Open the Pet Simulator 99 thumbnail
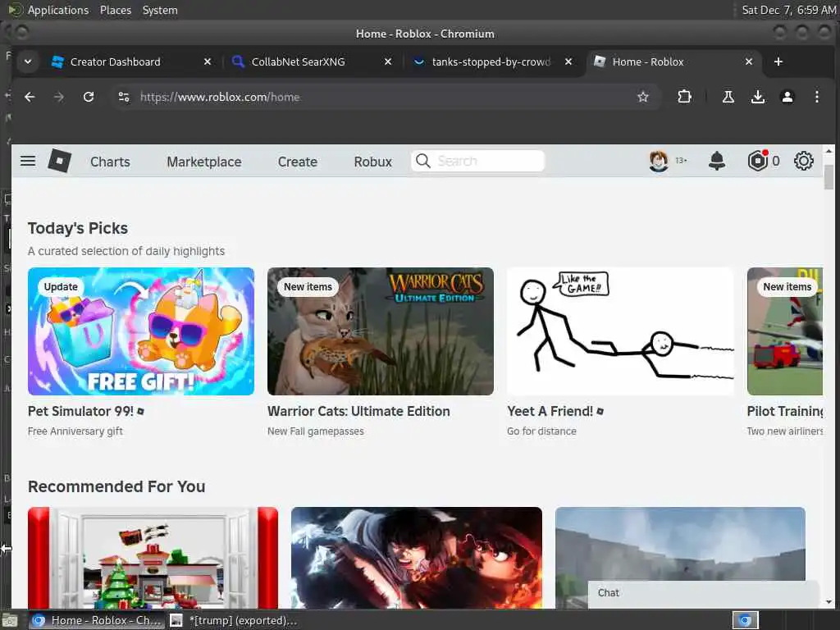Image resolution: width=840 pixels, height=630 pixels. click(141, 331)
